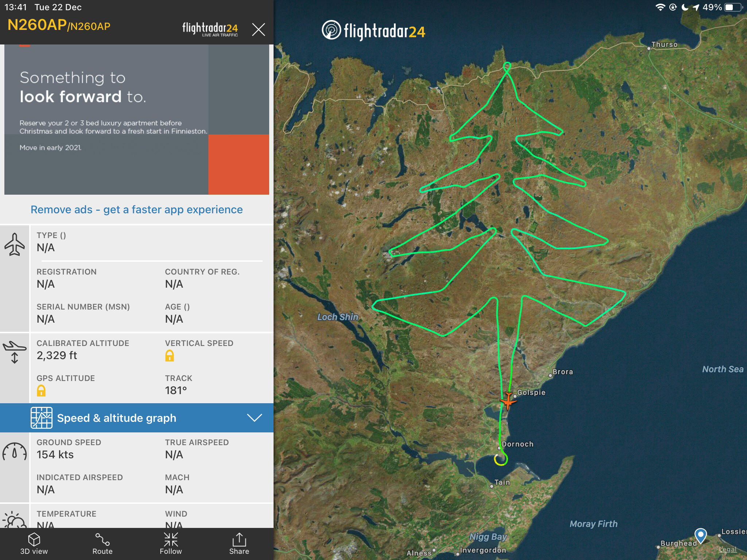Screen dimensions: 747x560
Task: Click the Vertical Speed lock icon
Action: 170,355
